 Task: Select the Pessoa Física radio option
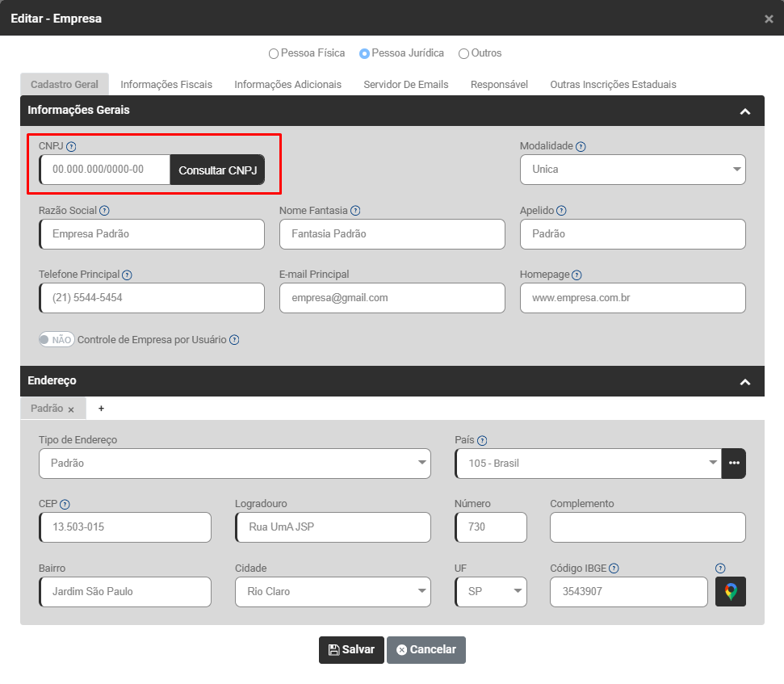pos(273,54)
